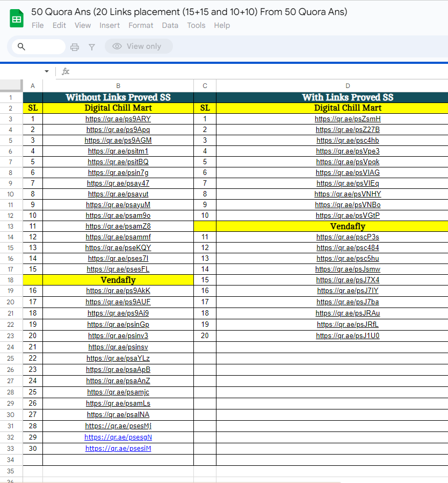The image size is (448, 483).
Task: Open link https://qr.ae/pscP3s
Action: click(348, 237)
